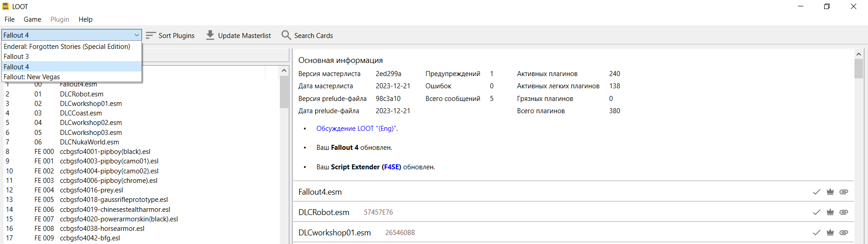Click the plugin list vertical scrollbar thumb

[x=284, y=92]
